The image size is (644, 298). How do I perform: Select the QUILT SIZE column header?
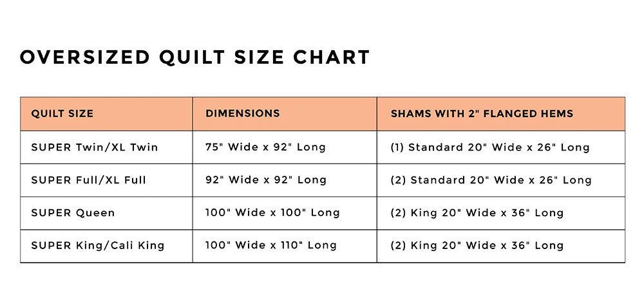click(62, 114)
